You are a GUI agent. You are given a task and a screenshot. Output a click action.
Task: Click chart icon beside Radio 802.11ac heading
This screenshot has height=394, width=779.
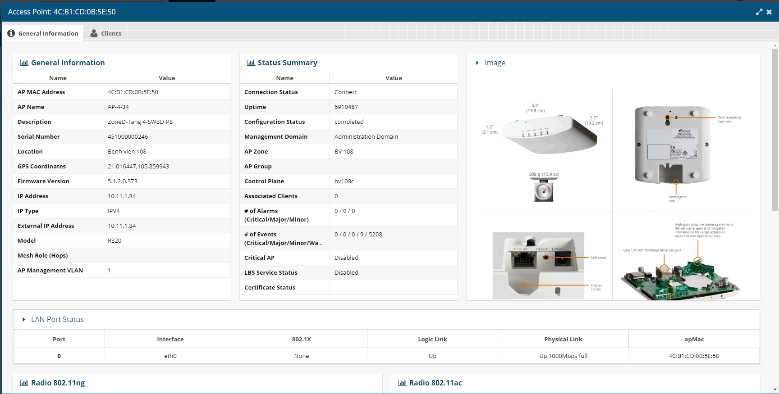(x=402, y=383)
